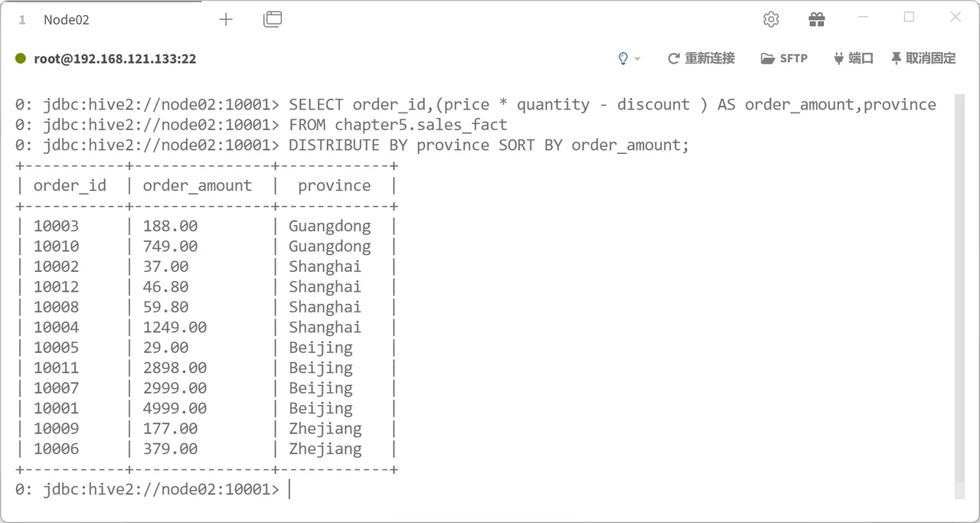Maximize the terminal window
The height and width of the screenshot is (523, 980).
[910, 17]
